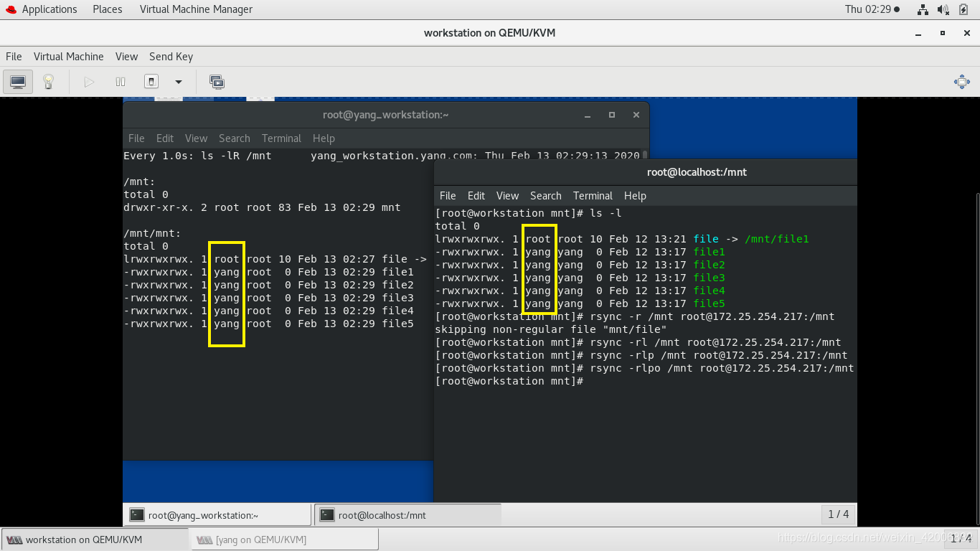Open Help menu in root@localhost:/mnt terminal

(635, 196)
